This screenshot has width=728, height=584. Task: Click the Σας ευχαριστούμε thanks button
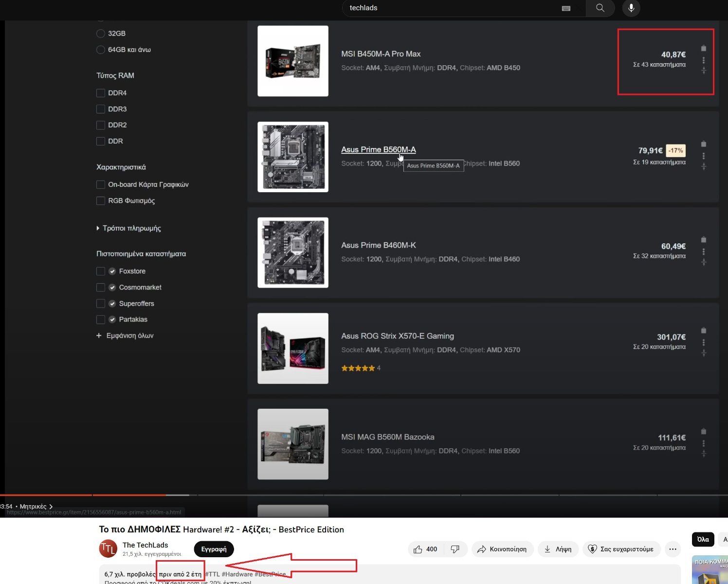(x=621, y=549)
